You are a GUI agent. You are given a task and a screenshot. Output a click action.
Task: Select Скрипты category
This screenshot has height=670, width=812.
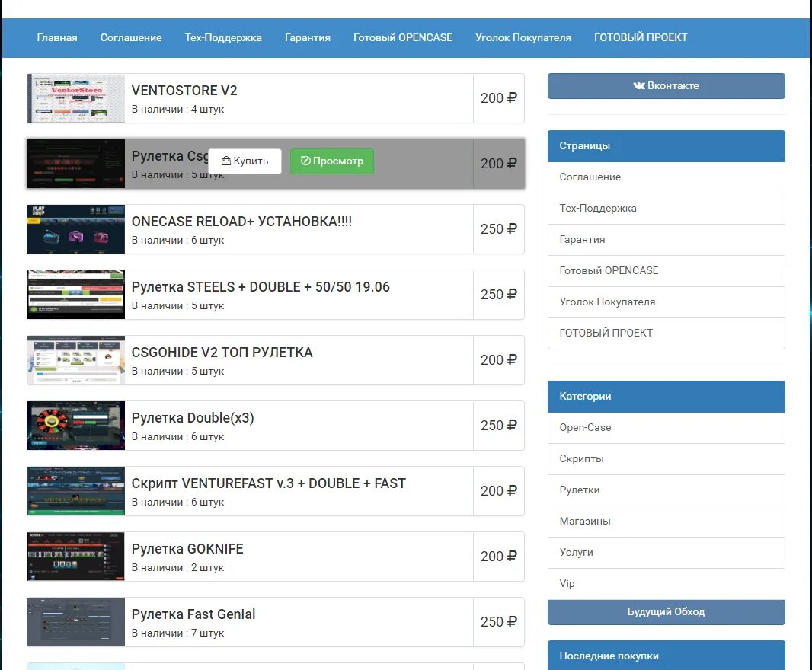(x=666, y=459)
